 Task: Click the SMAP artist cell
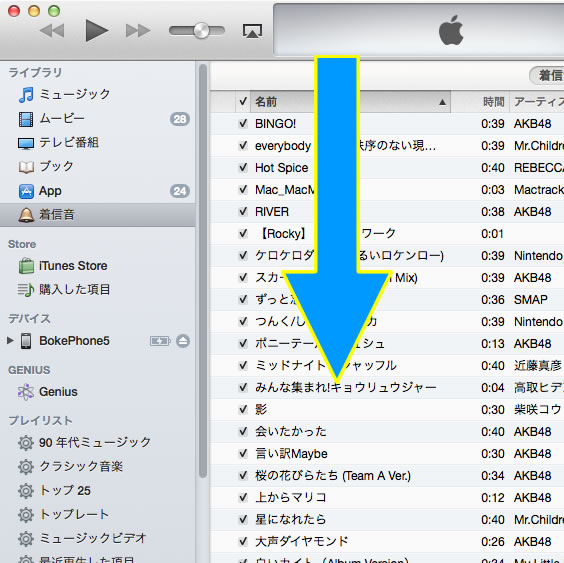click(x=531, y=300)
